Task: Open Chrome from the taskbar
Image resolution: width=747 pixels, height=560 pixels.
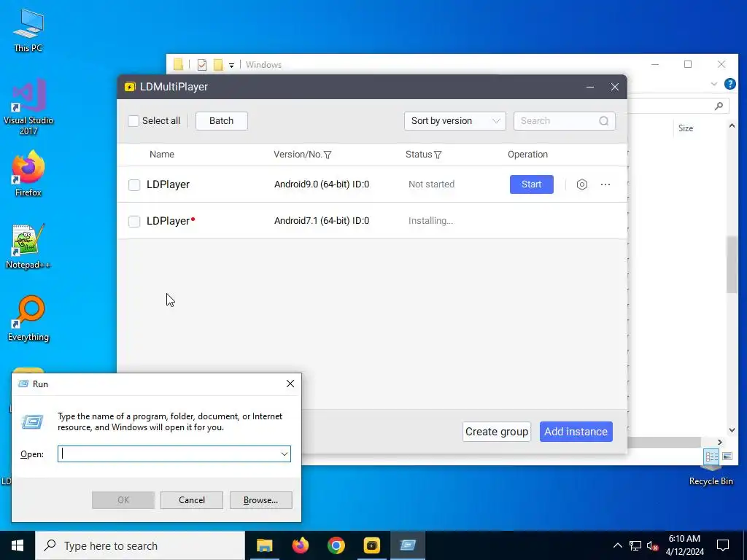Action: pyautogui.click(x=336, y=545)
